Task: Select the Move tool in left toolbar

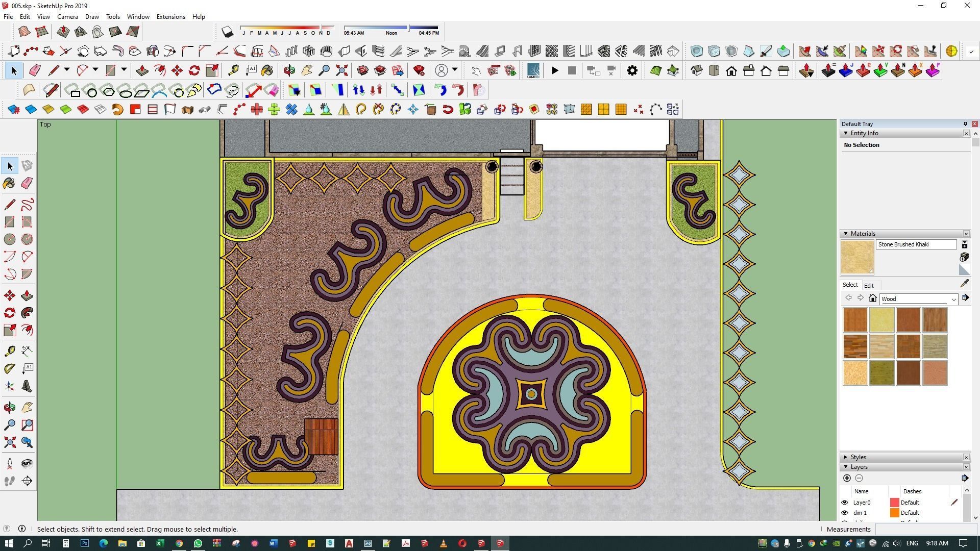Action: [x=9, y=296]
